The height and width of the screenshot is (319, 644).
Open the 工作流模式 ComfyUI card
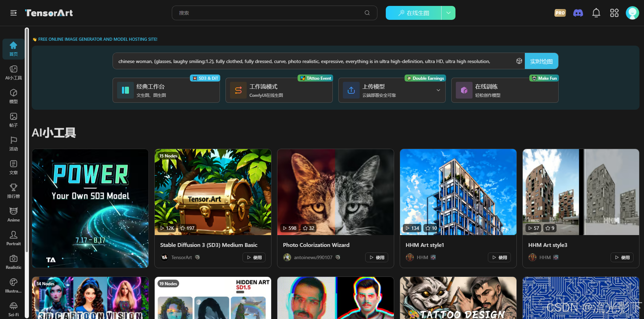point(279,90)
